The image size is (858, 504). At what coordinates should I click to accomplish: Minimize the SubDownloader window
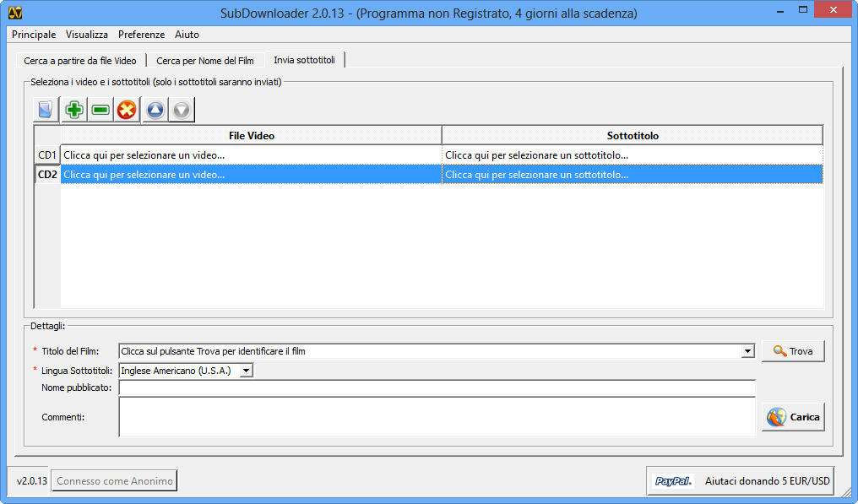coord(780,11)
